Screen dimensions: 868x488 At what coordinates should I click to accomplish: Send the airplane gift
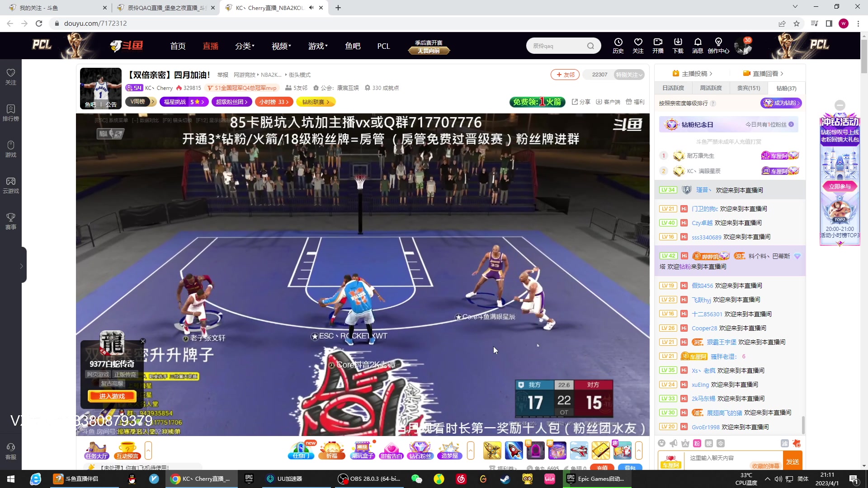coord(579,450)
